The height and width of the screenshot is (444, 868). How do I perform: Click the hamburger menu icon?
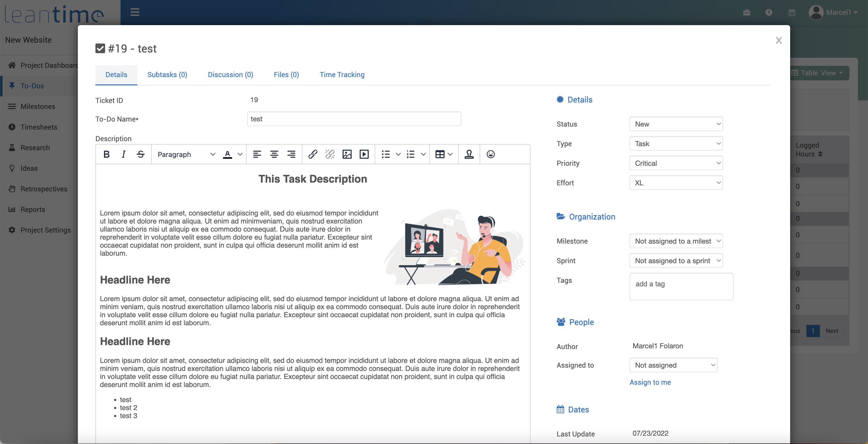point(135,13)
